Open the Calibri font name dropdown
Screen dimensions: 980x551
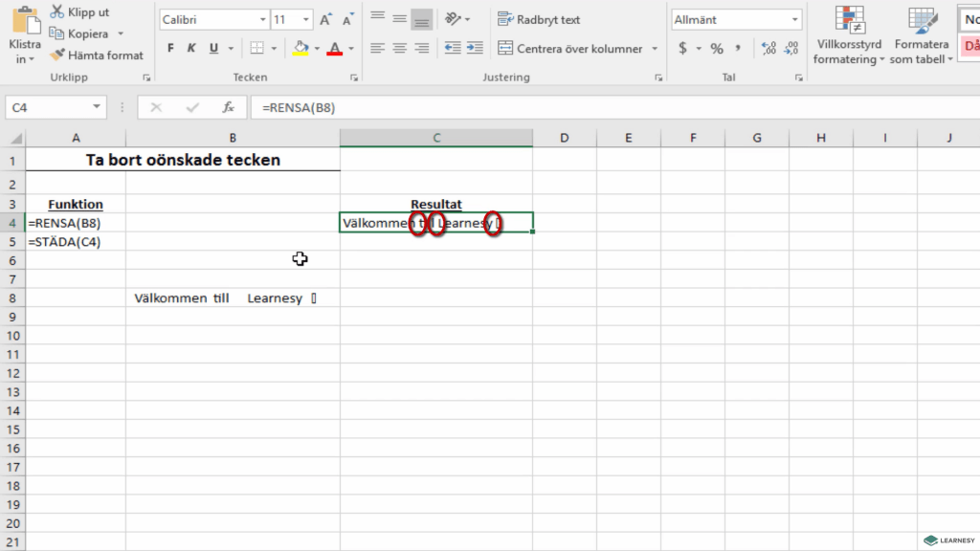pos(263,20)
